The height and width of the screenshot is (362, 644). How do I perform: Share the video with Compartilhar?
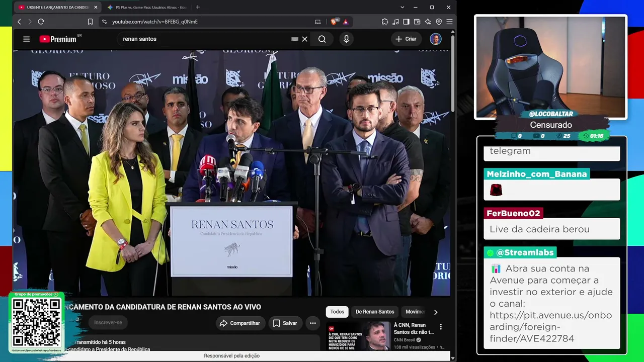[240, 323]
